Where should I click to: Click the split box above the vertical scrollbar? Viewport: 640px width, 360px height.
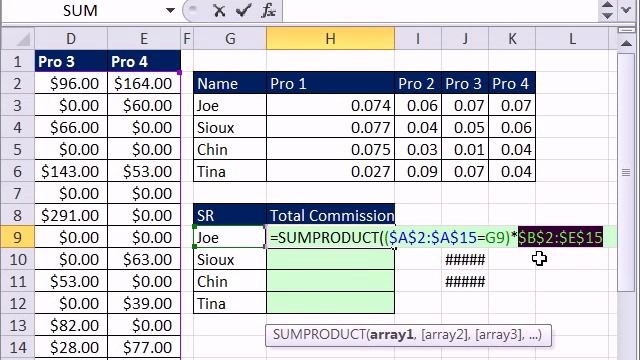[x=626, y=30]
